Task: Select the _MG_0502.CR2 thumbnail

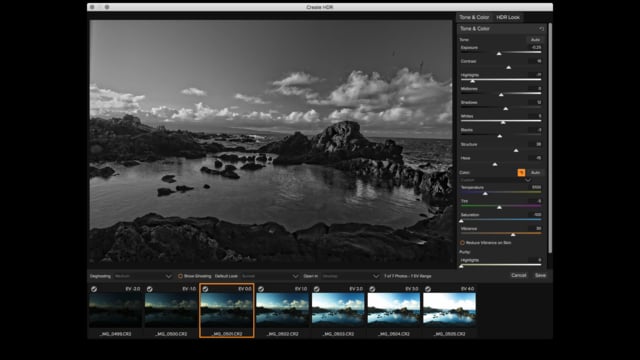Action: [x=282, y=311]
